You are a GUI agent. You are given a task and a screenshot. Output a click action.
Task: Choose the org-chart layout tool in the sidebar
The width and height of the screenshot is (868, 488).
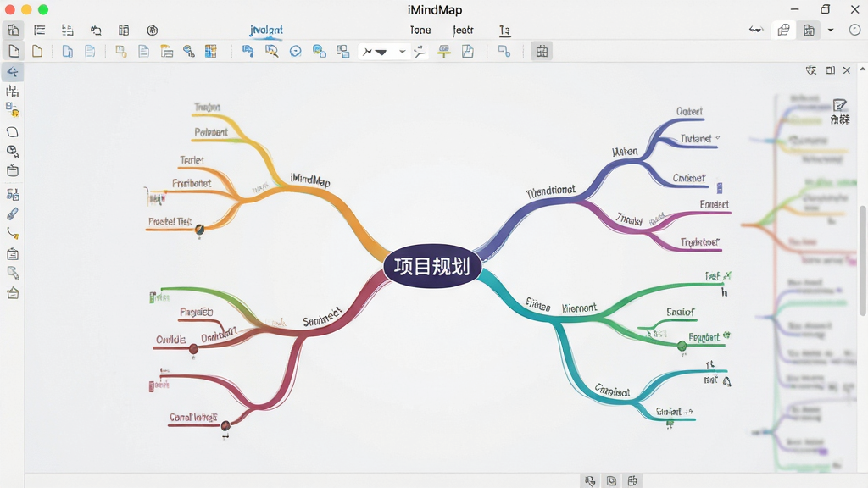point(12,91)
